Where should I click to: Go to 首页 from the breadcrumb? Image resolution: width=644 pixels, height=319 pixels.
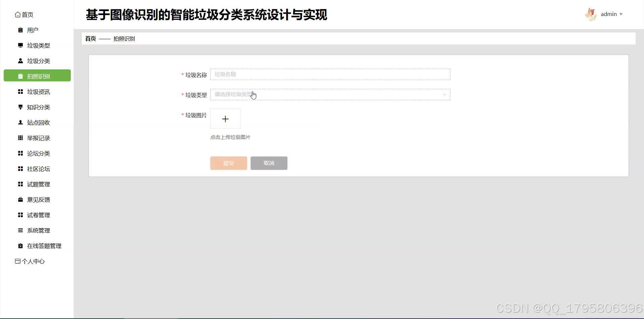[90, 38]
